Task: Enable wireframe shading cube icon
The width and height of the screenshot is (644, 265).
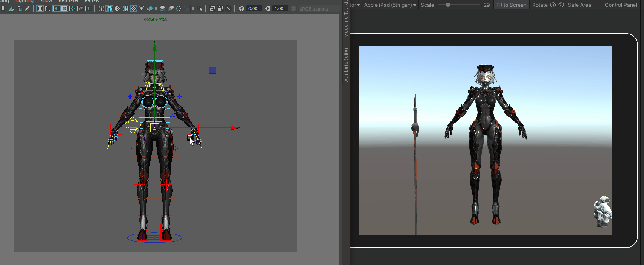Action: pos(101,8)
